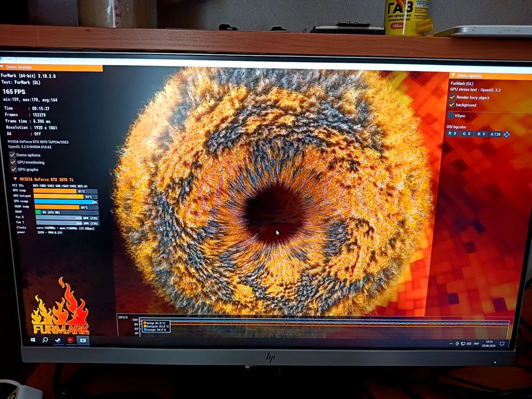Image resolution: width=532 pixels, height=399 pixels.
Task: Click the graph legend usage: 94.0 %
Action: tap(155, 329)
